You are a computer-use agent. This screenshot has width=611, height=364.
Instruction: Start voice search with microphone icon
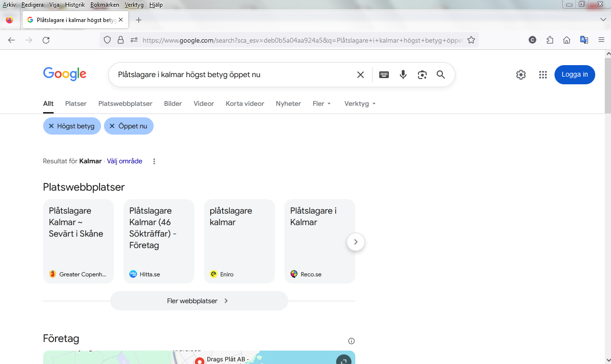403,75
